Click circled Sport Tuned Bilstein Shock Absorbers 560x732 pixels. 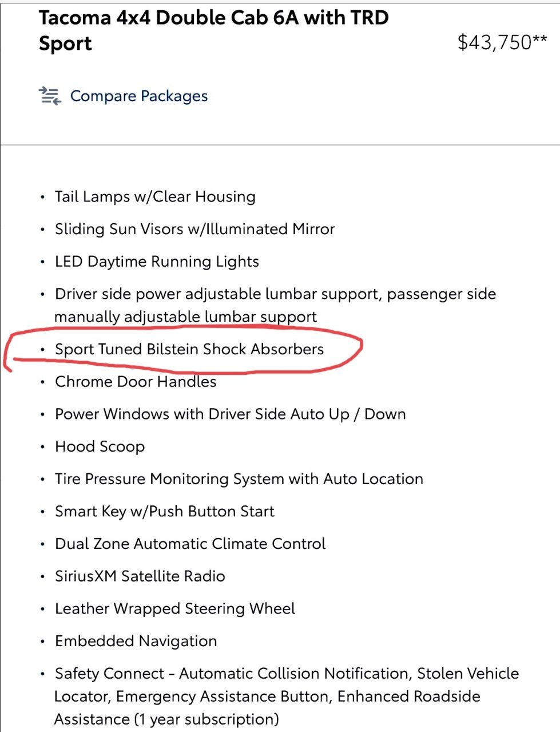[189, 349]
